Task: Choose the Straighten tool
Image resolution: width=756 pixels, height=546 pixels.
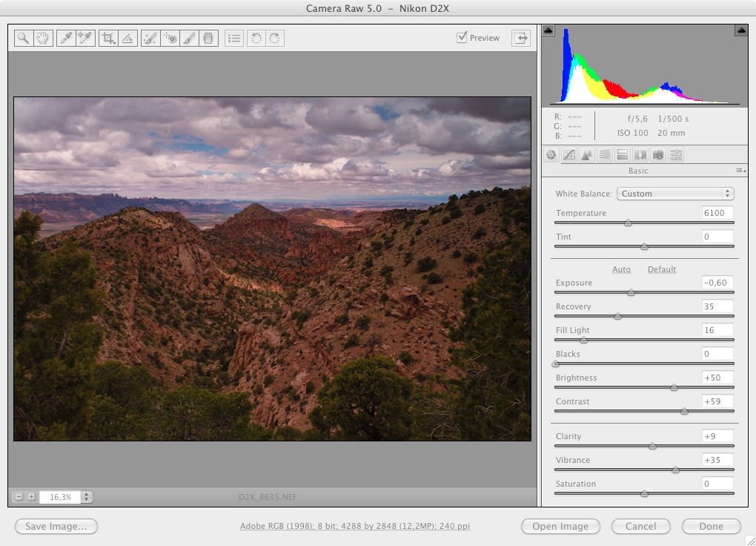Action: click(127, 38)
